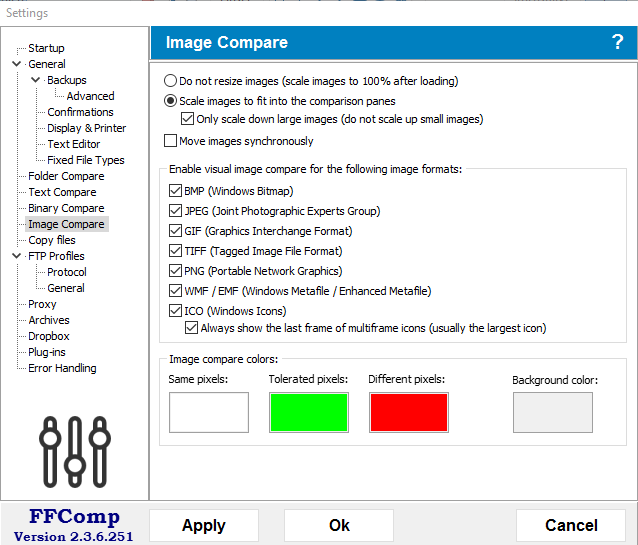Viewport: 638px width, 545px height.
Task: Click the help question mark icon
Action: click(x=617, y=42)
